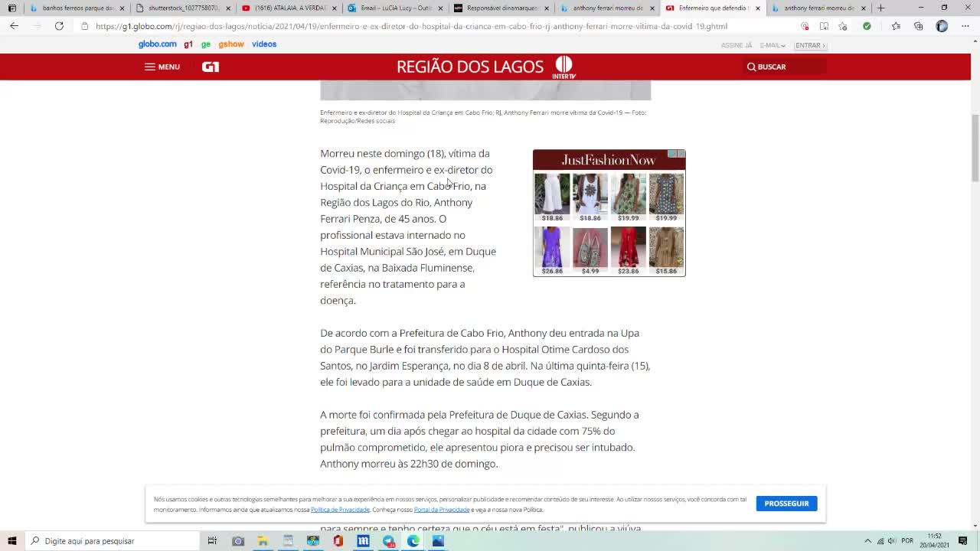Click POR language indicator in tray

click(907, 541)
